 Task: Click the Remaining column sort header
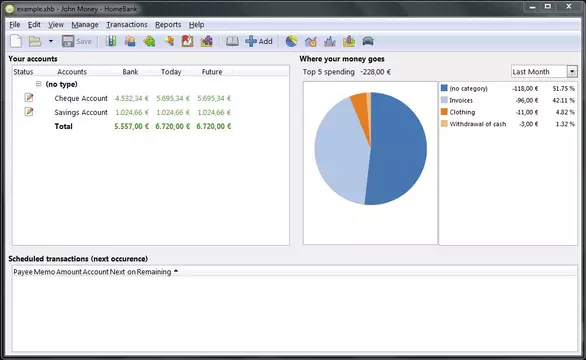point(154,272)
